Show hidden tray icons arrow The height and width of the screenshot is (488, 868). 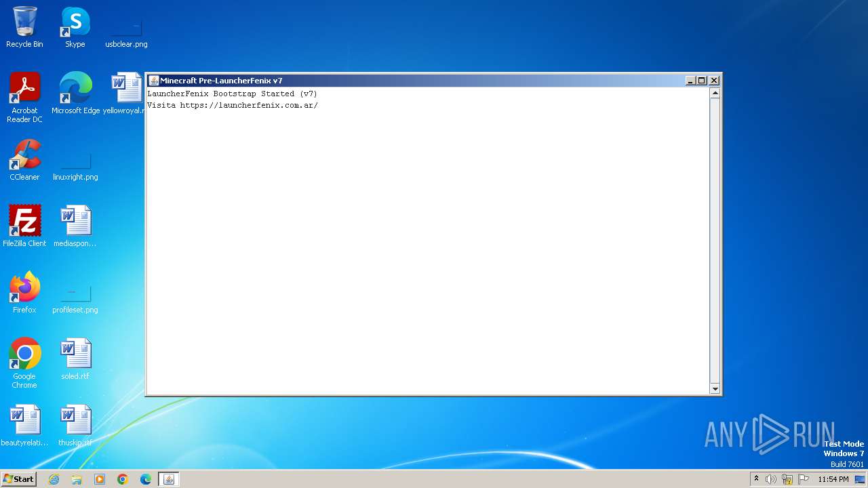pos(756,479)
